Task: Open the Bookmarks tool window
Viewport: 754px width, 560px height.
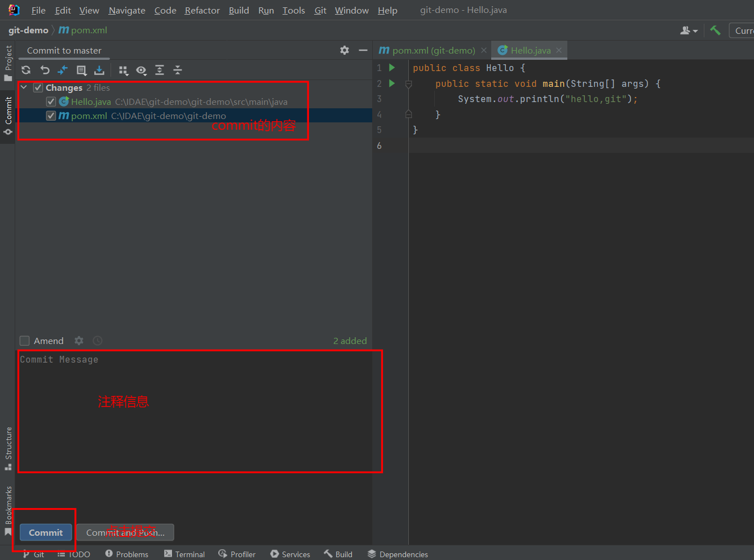Action: tap(8, 510)
